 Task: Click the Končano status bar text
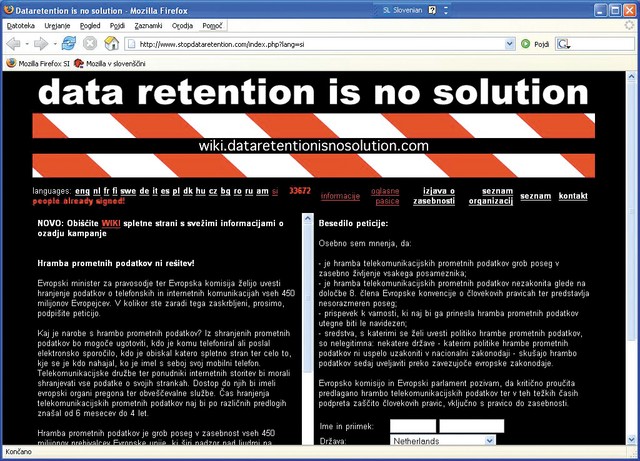pyautogui.click(x=18, y=452)
